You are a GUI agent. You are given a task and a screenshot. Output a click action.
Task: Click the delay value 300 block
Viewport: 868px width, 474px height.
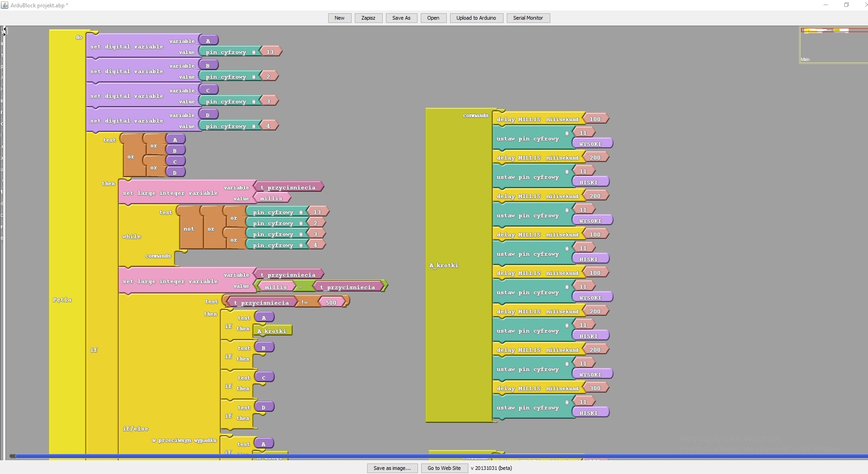(595, 388)
